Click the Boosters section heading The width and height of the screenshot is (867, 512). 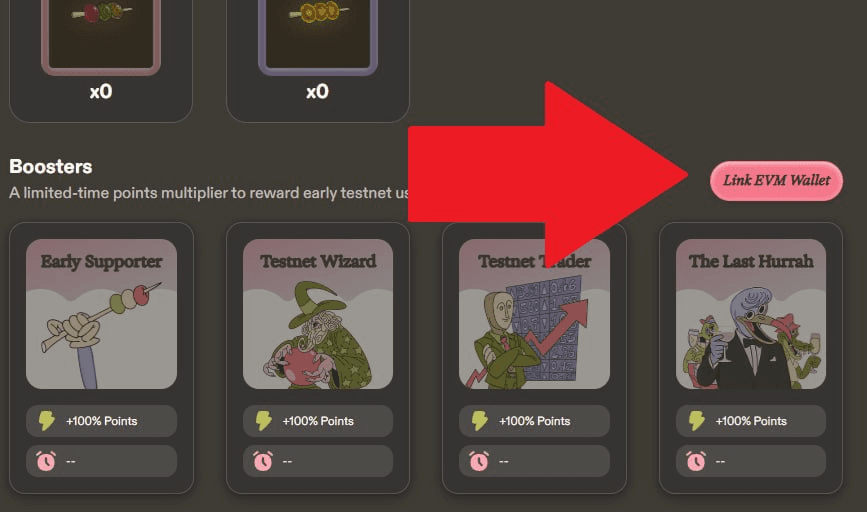coord(51,166)
